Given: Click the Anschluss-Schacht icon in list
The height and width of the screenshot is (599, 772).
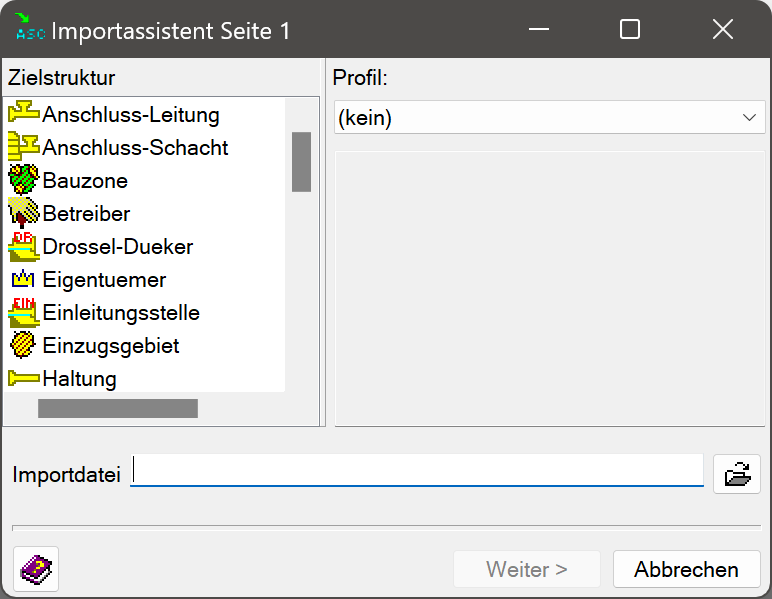Looking at the screenshot, I should pyautogui.click(x=24, y=147).
